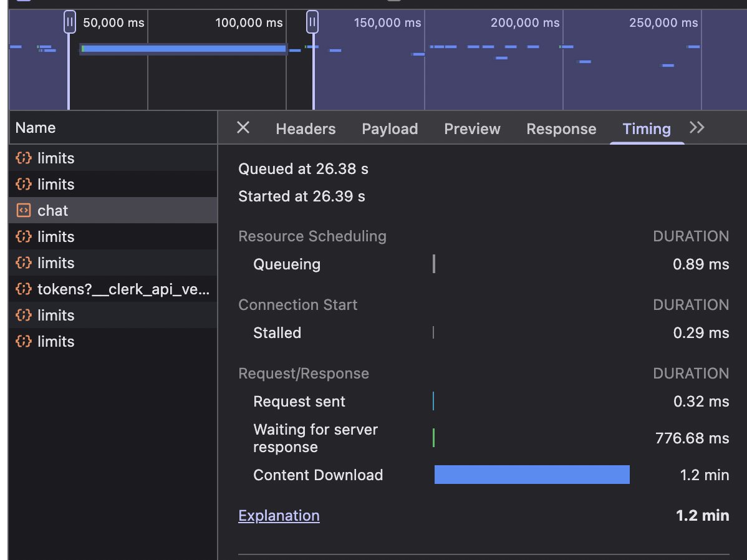Click the '150,000 ms' timeline label
This screenshot has height=560, width=747.
(x=387, y=22)
